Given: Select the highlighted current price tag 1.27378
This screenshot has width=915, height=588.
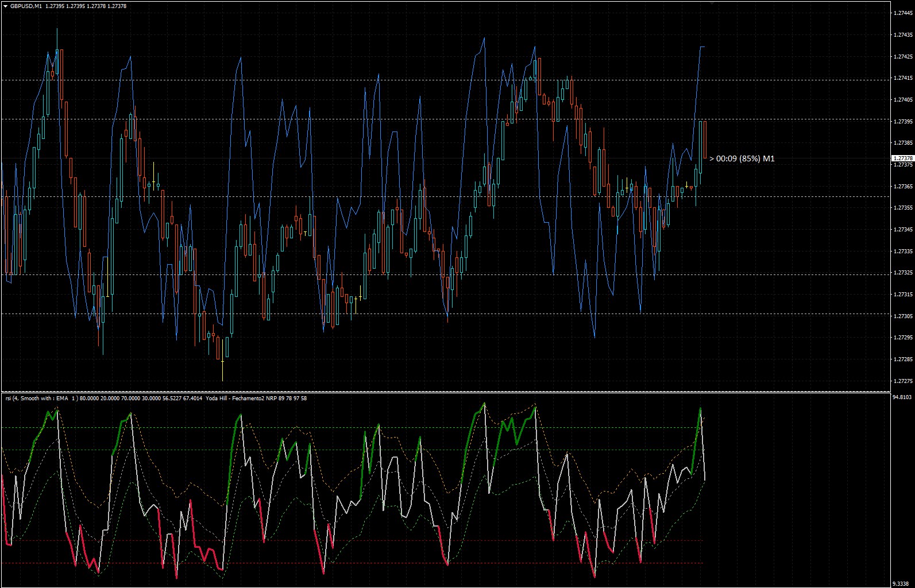Looking at the screenshot, I should click(x=902, y=158).
